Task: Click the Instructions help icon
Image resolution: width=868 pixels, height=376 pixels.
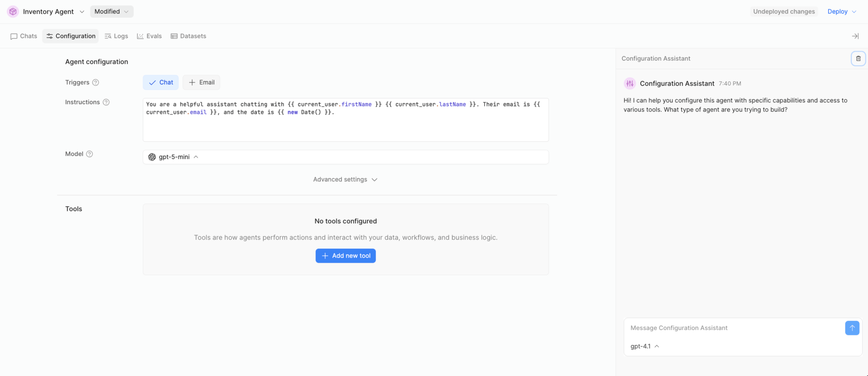Action: [x=106, y=102]
